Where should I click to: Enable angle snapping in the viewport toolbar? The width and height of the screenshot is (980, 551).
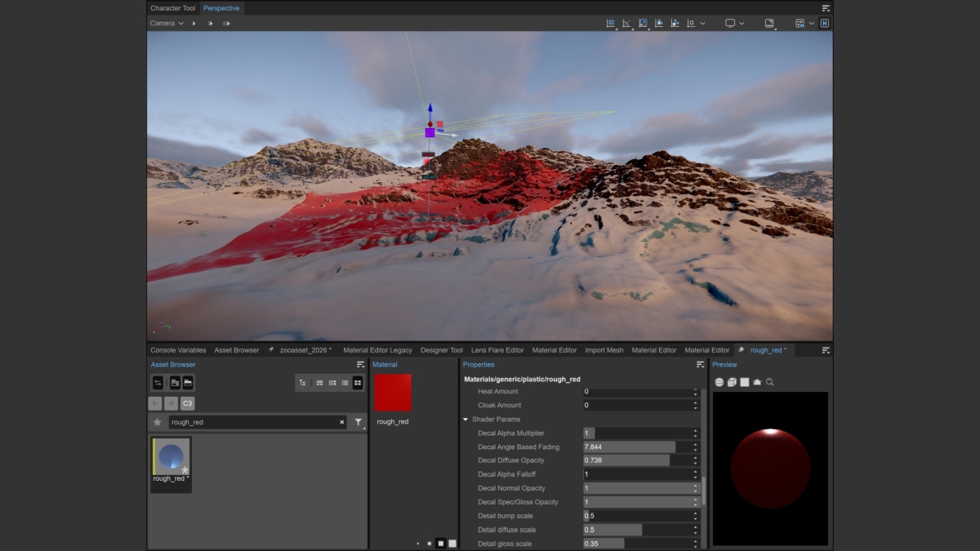[626, 23]
